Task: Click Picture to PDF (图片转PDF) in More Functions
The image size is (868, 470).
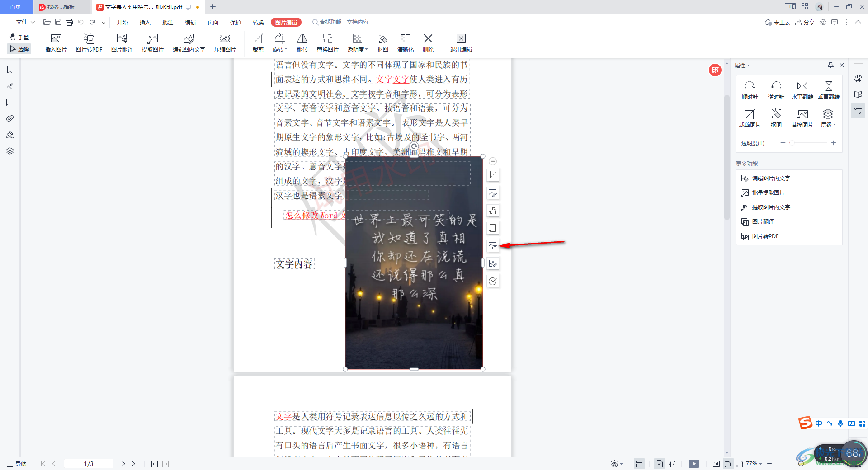Action: tap(760, 236)
